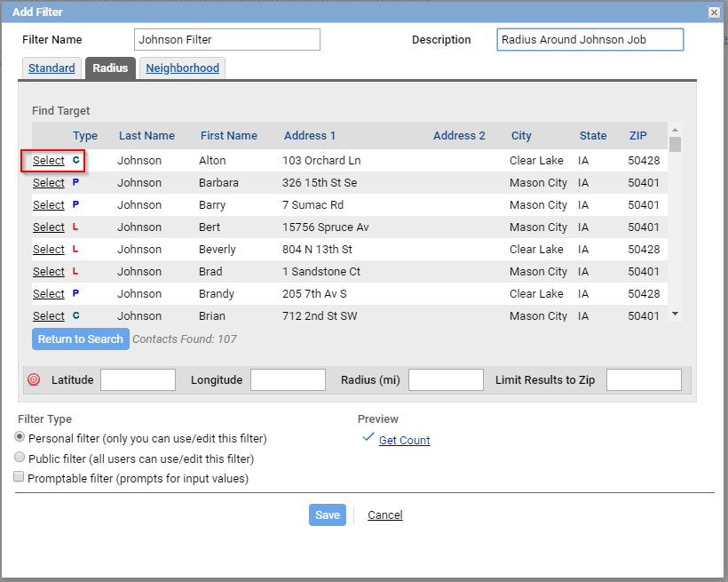The height and width of the screenshot is (582, 728).
Task: Click the checkmark icon beside Get Count
Action: [x=368, y=437]
